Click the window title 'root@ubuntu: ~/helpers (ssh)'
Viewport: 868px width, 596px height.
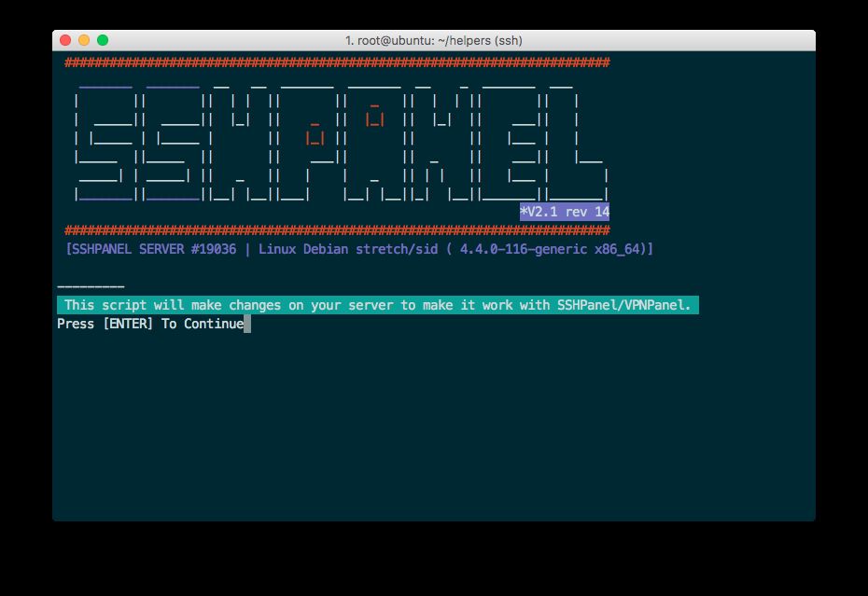[x=433, y=40]
